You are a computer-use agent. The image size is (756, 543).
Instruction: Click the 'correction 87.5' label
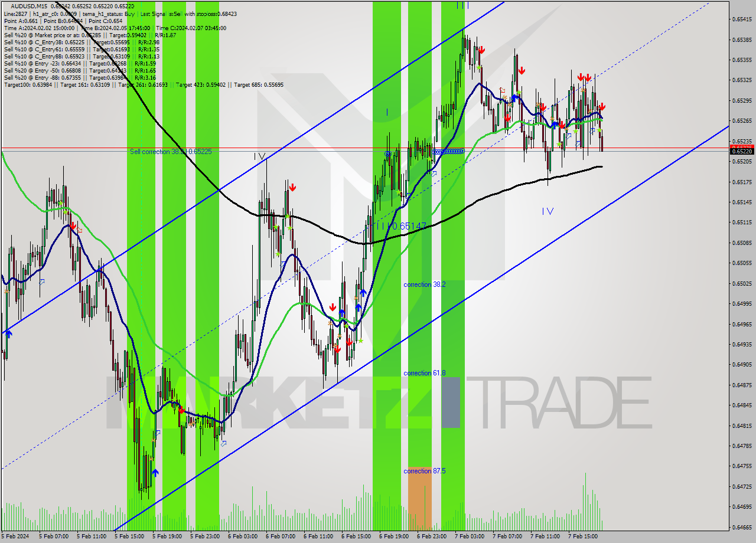[424, 471]
